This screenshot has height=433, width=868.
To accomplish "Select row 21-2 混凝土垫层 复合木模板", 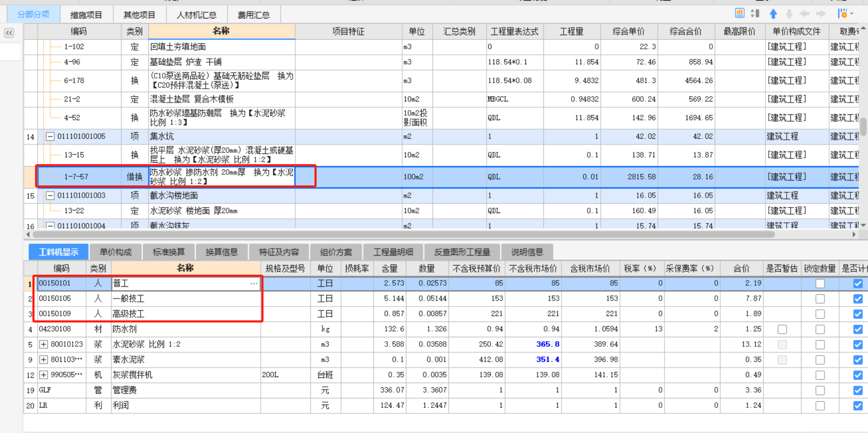I will point(222,99).
